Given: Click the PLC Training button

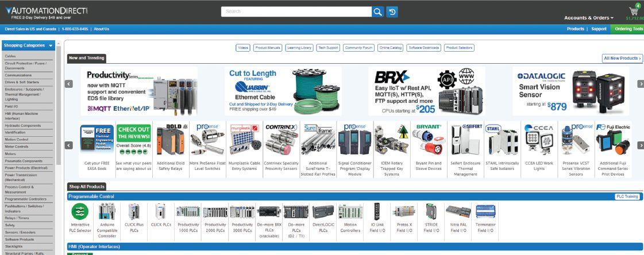Looking at the screenshot, I should coord(628,196).
